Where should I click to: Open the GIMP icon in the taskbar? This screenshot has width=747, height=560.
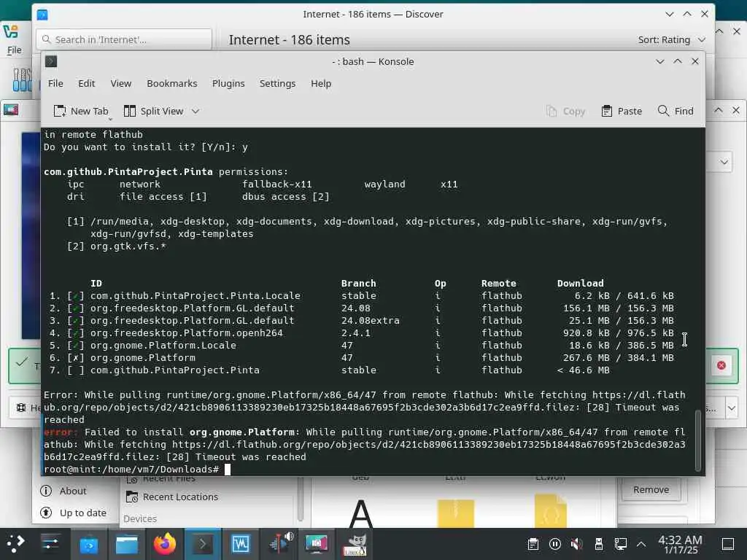[355, 545]
